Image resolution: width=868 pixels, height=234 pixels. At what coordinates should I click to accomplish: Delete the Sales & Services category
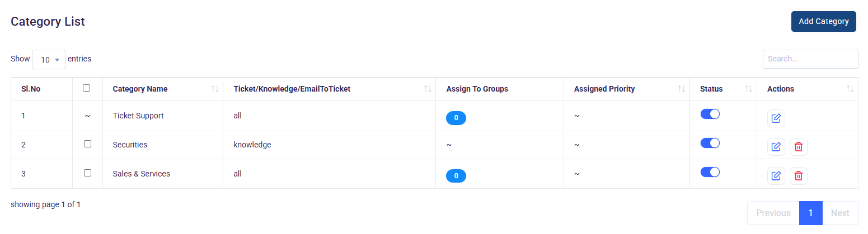(x=798, y=176)
